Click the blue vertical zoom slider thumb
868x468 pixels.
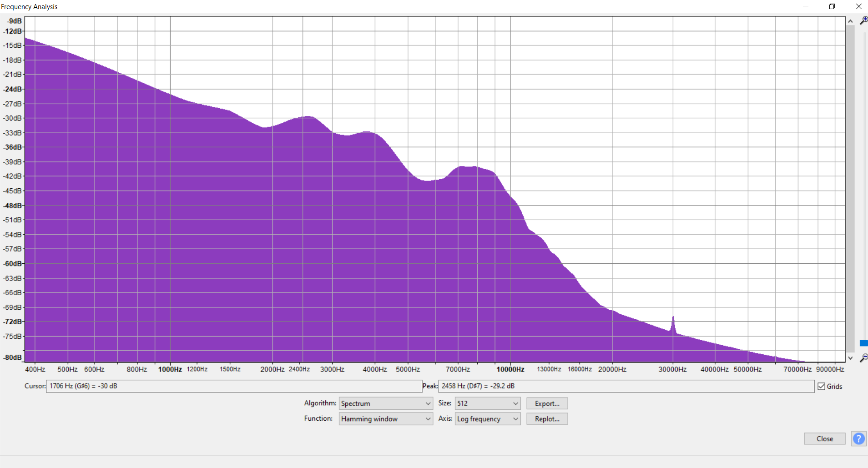coord(863,343)
